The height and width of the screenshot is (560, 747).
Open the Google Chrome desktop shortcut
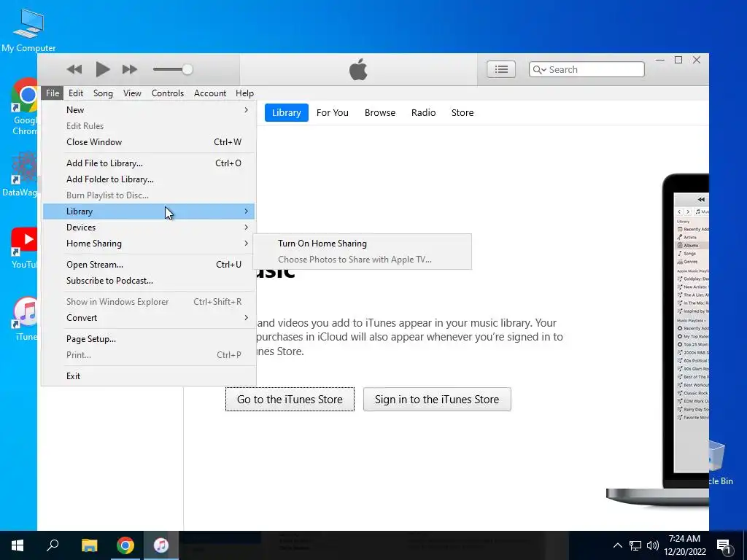24,106
